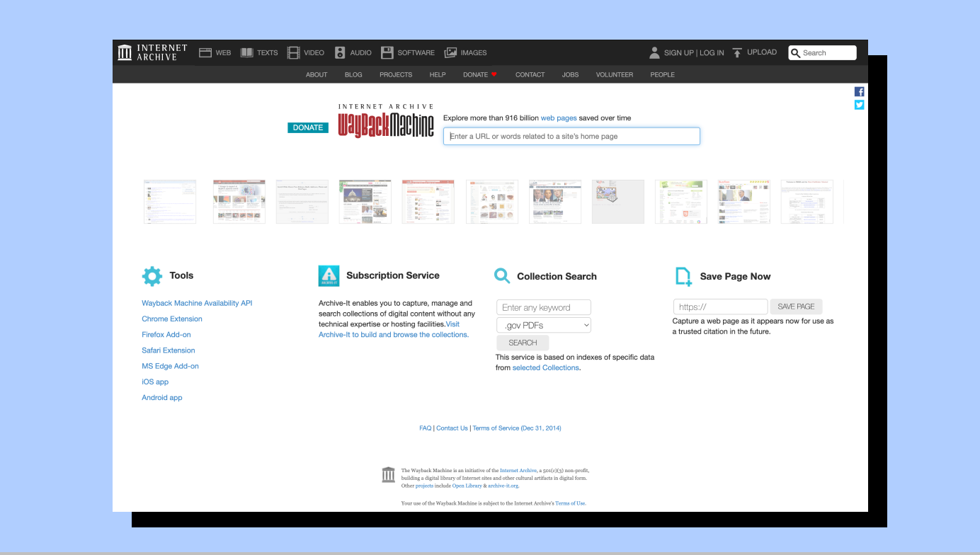The height and width of the screenshot is (555, 980).
Task: Open the first archived site thumbnail
Action: [x=170, y=202]
